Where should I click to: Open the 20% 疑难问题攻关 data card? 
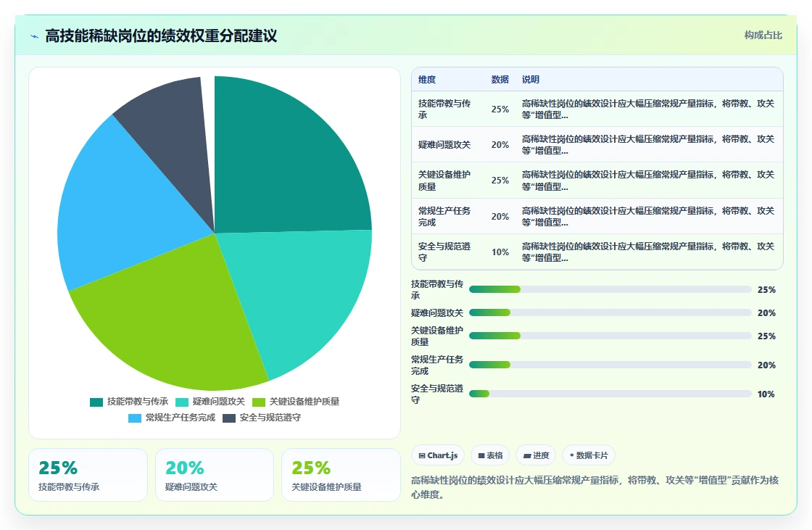[215, 475]
